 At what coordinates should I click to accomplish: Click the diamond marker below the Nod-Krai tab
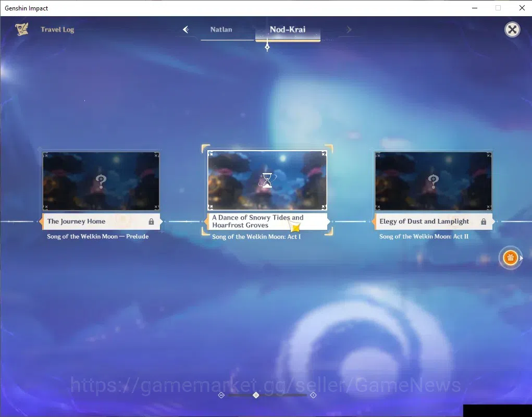(267, 47)
